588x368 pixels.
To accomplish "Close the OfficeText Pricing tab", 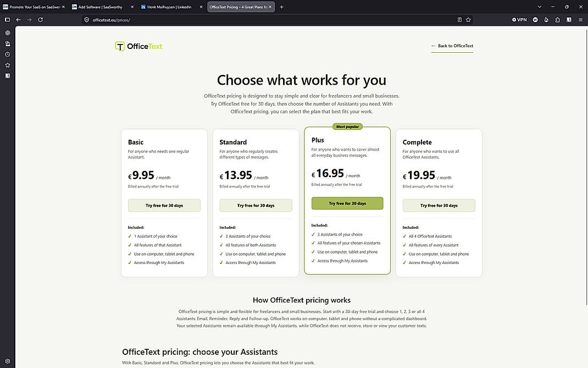I will pyautogui.click(x=270, y=7).
